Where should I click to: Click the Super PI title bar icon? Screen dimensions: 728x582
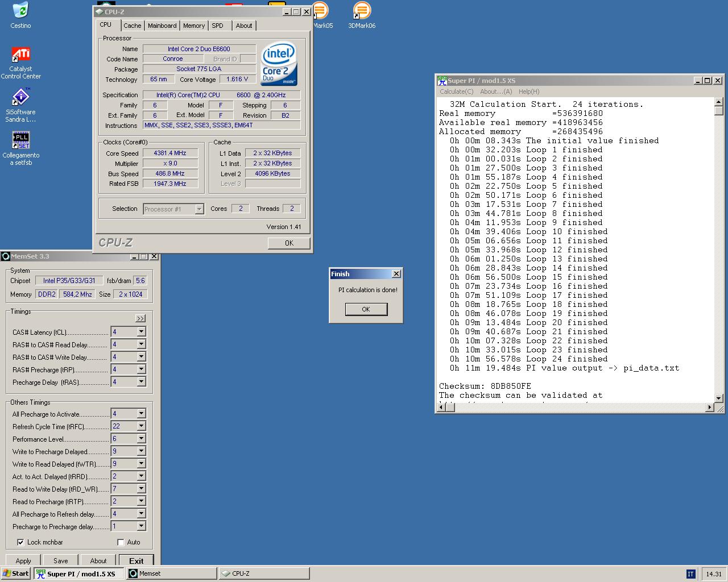[x=442, y=81]
